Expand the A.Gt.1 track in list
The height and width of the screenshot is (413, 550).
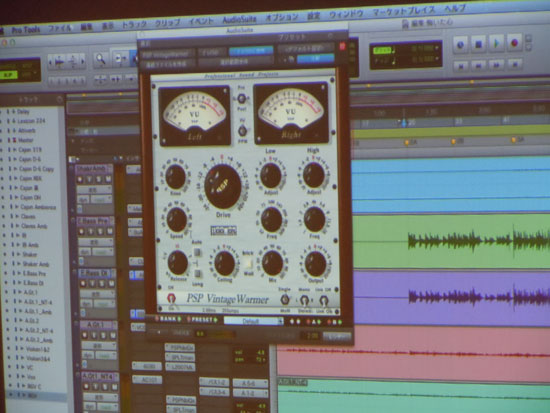[21, 292]
